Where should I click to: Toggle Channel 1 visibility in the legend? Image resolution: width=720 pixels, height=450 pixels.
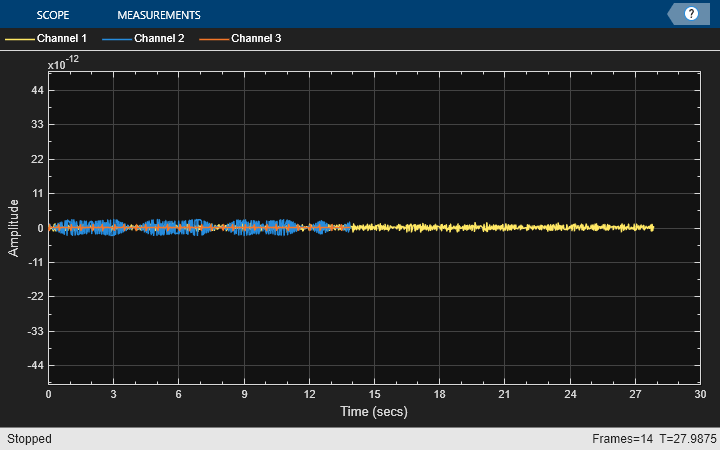[x=61, y=39]
